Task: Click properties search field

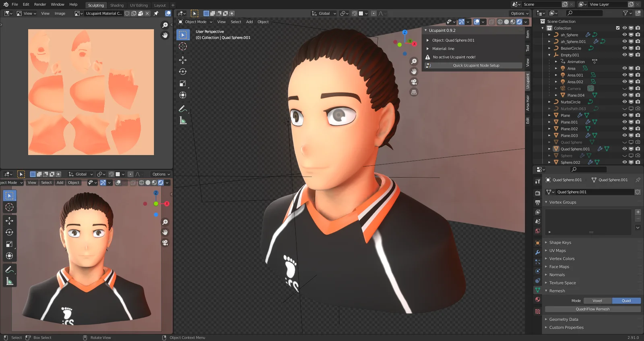Action: tap(588, 169)
